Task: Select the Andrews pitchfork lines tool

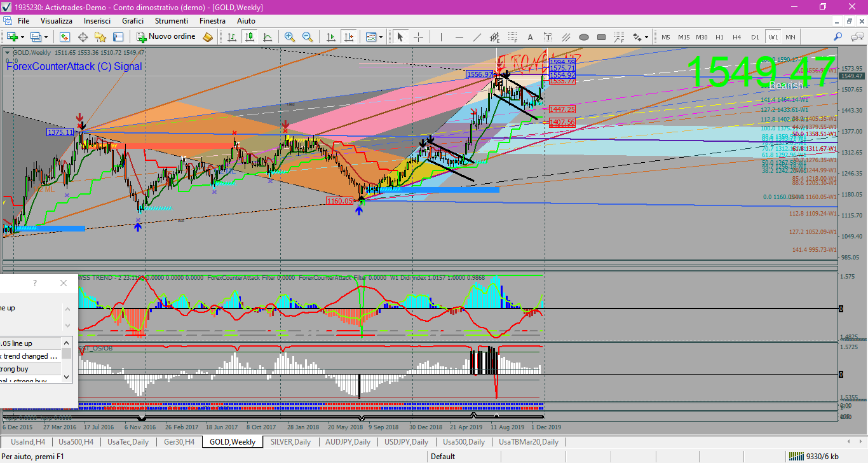Action: (566, 37)
